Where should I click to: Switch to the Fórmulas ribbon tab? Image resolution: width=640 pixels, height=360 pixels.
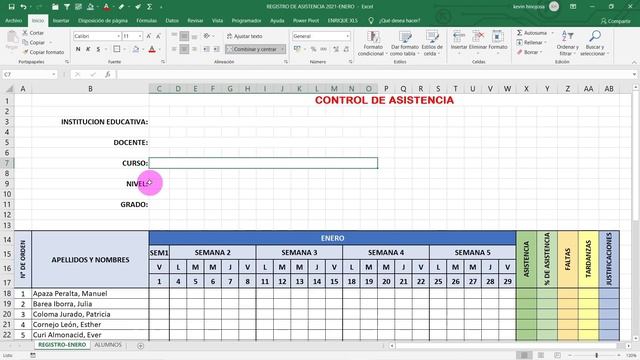coord(147,20)
